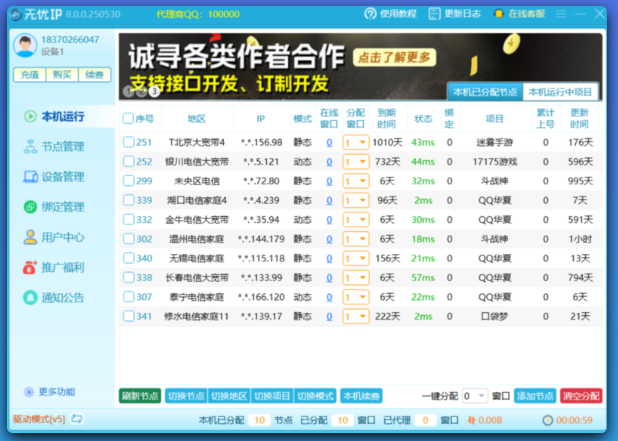Switch to 本机已分配节点 tab
This screenshot has height=441, width=618.
point(485,92)
